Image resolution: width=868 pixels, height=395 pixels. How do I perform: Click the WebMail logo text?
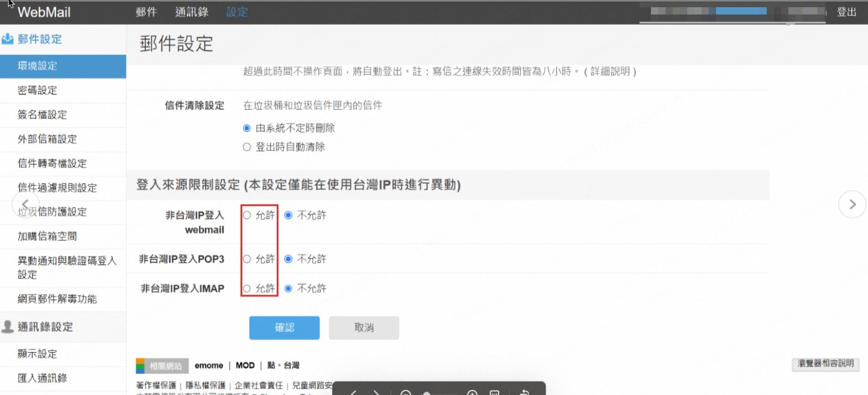pyautogui.click(x=44, y=12)
